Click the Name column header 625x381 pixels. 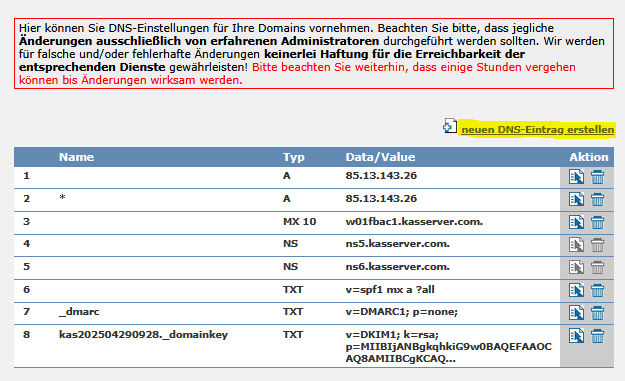[x=77, y=157]
